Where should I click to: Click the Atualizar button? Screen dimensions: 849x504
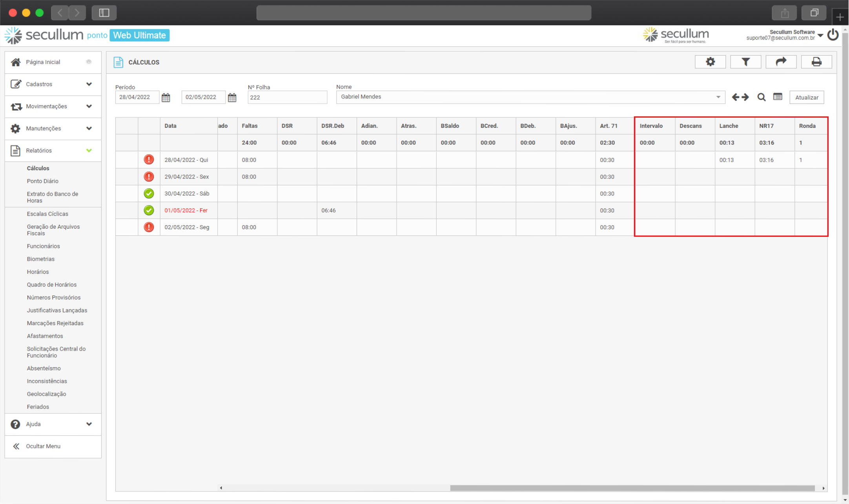(x=806, y=97)
